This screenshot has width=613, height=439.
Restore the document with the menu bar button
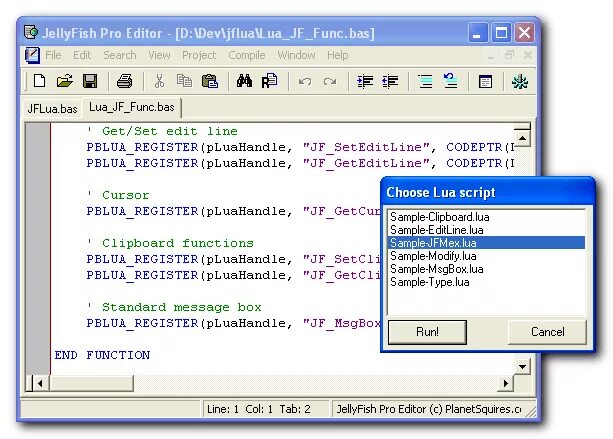pos(509,56)
